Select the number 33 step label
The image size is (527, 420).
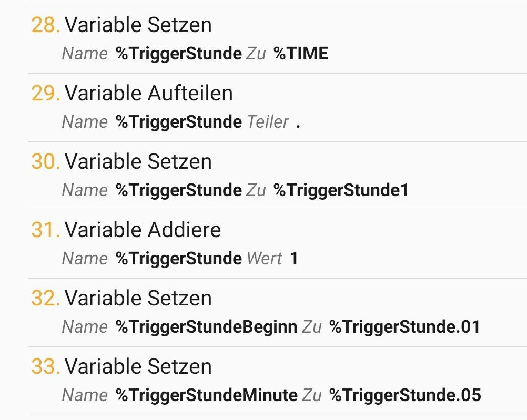point(45,366)
